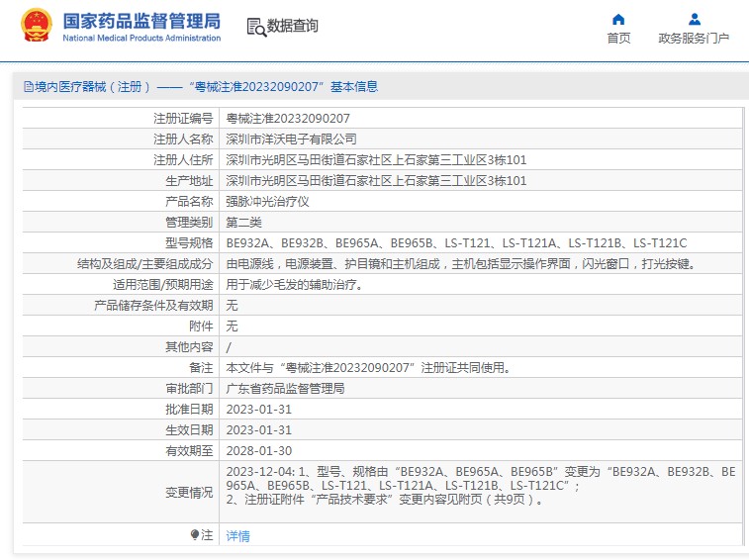Click the 产品储存条件及有效期 label
The height and width of the screenshot is (560, 749).
[153, 306]
